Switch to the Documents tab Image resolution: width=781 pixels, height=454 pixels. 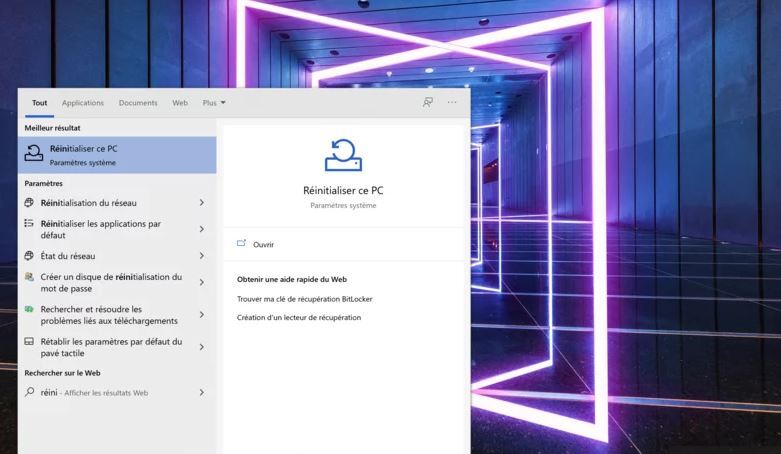[138, 103]
